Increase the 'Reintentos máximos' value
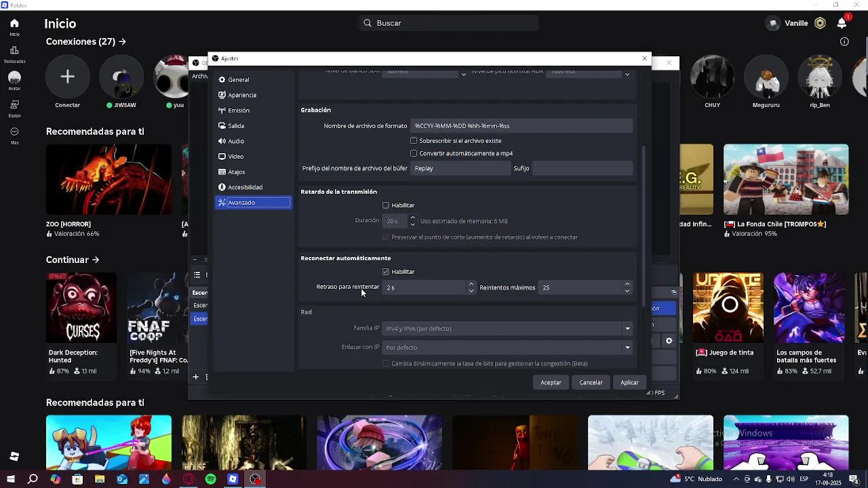This screenshot has height=488, width=868. (627, 284)
